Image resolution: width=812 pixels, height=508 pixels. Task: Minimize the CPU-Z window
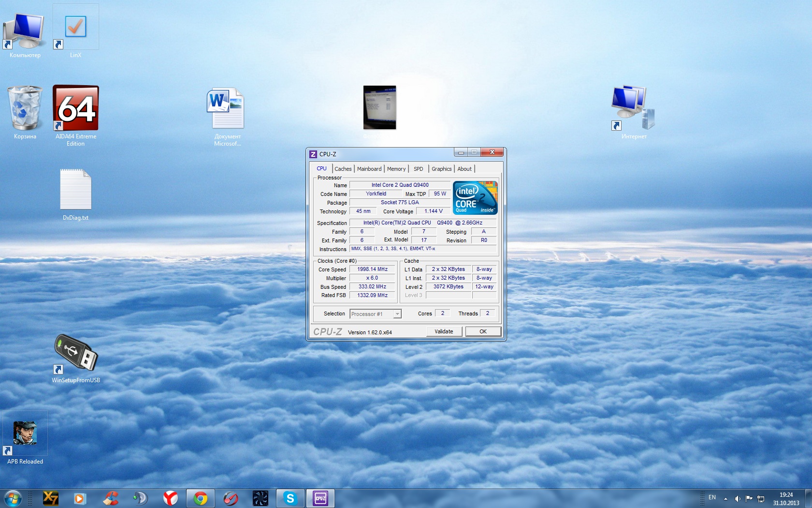coord(461,152)
